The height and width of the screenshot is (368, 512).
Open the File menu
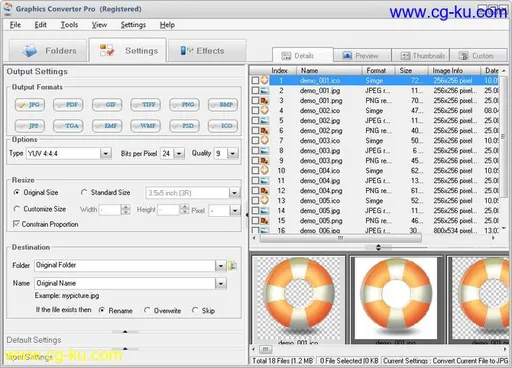(15, 25)
